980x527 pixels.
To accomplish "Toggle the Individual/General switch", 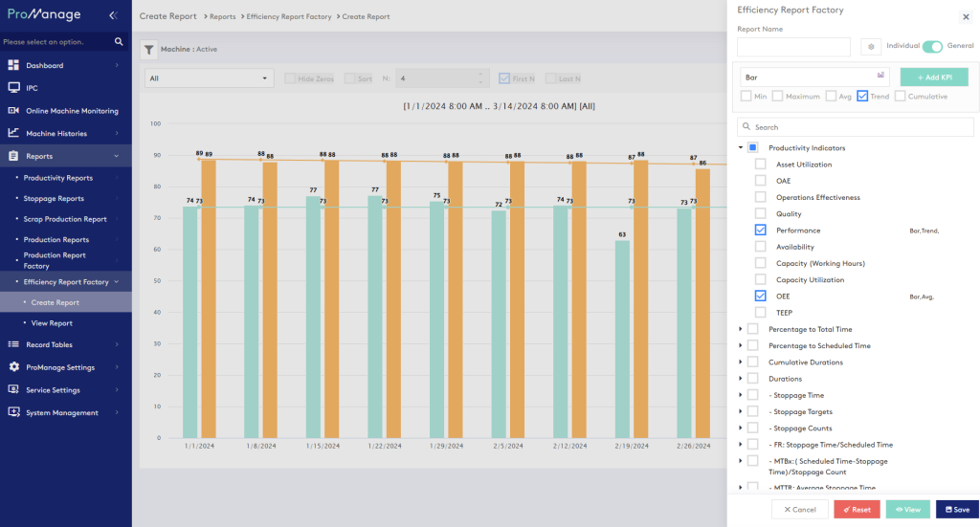I will pyautogui.click(x=932, y=46).
